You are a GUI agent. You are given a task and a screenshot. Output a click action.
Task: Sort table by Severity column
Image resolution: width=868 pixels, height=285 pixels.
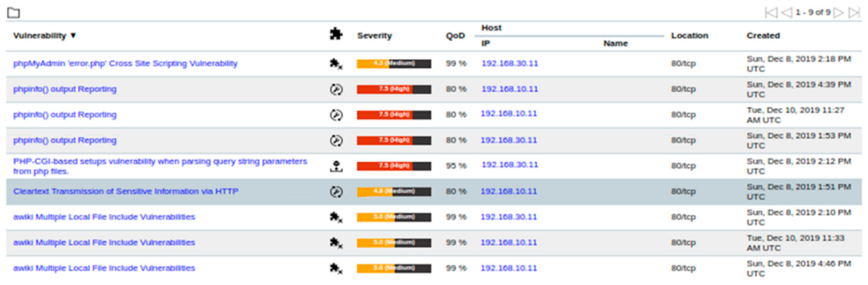pos(374,36)
